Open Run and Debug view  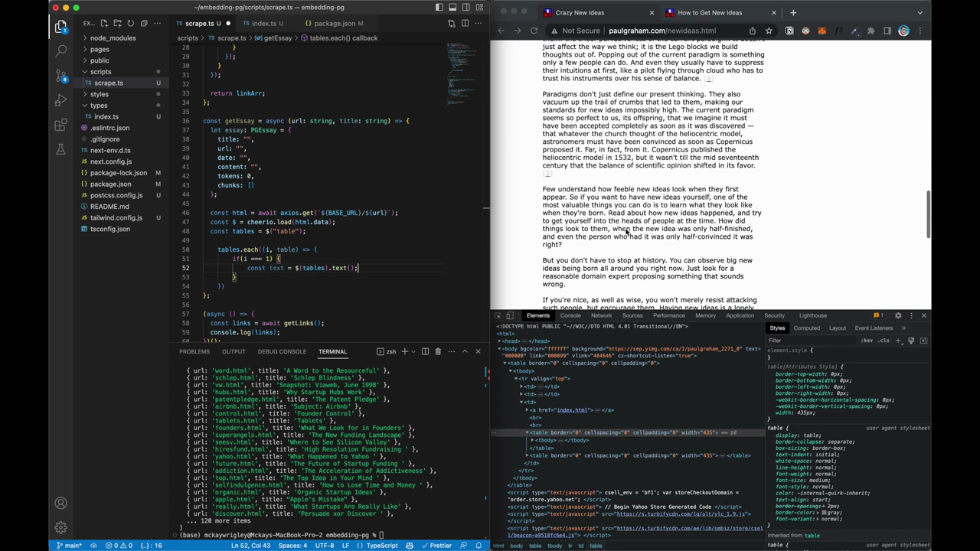pos(60,100)
